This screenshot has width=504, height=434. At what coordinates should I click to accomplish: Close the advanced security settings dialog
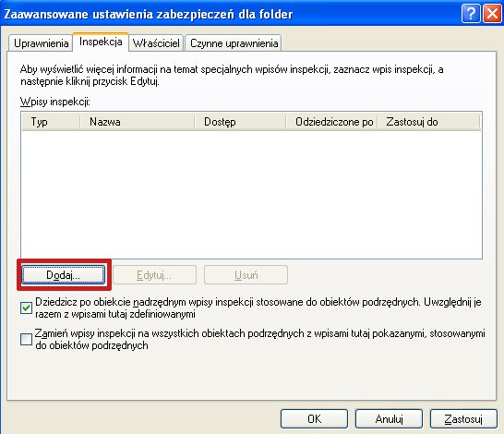492,14
